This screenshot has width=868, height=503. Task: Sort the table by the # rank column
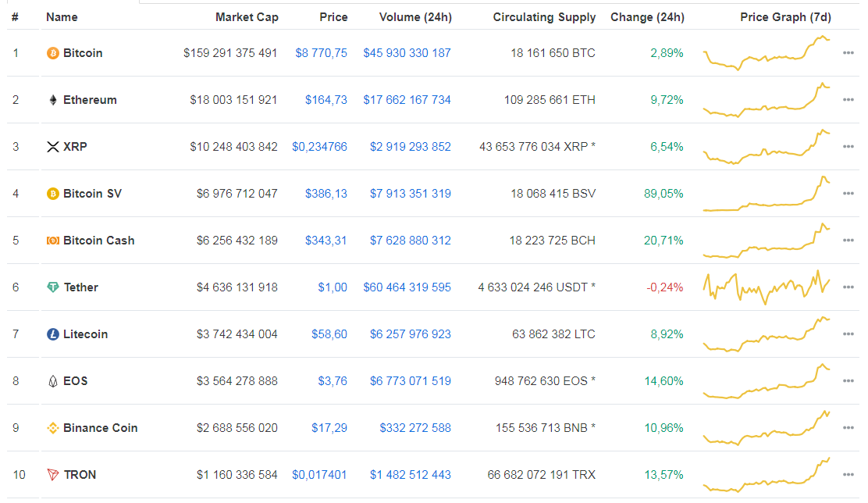[x=15, y=17]
